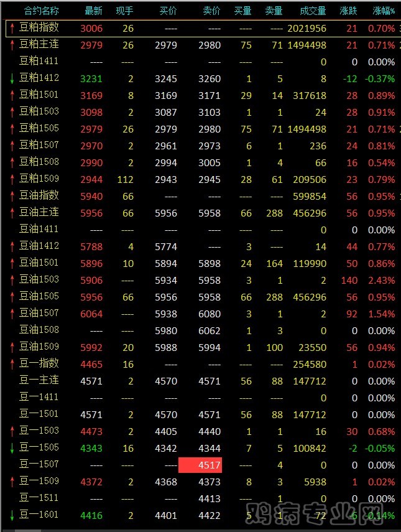Click 豆一指数 volume 254580
Image resolution: width=401 pixels, height=532 pixels.
[310, 365]
